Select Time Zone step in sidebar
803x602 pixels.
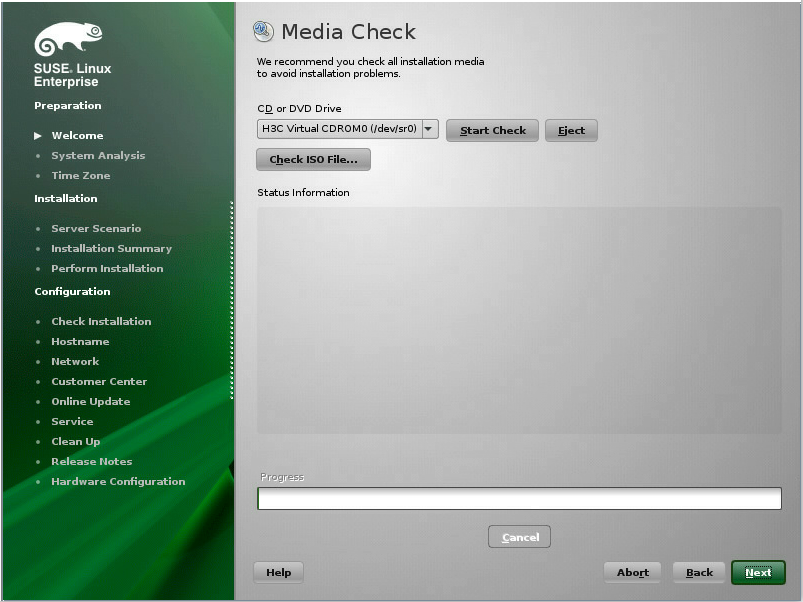tap(81, 176)
